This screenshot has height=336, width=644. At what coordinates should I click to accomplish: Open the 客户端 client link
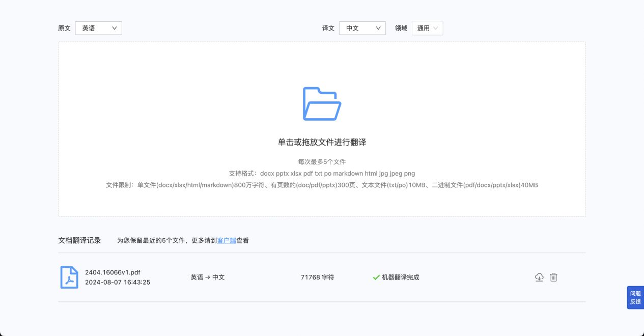click(227, 240)
